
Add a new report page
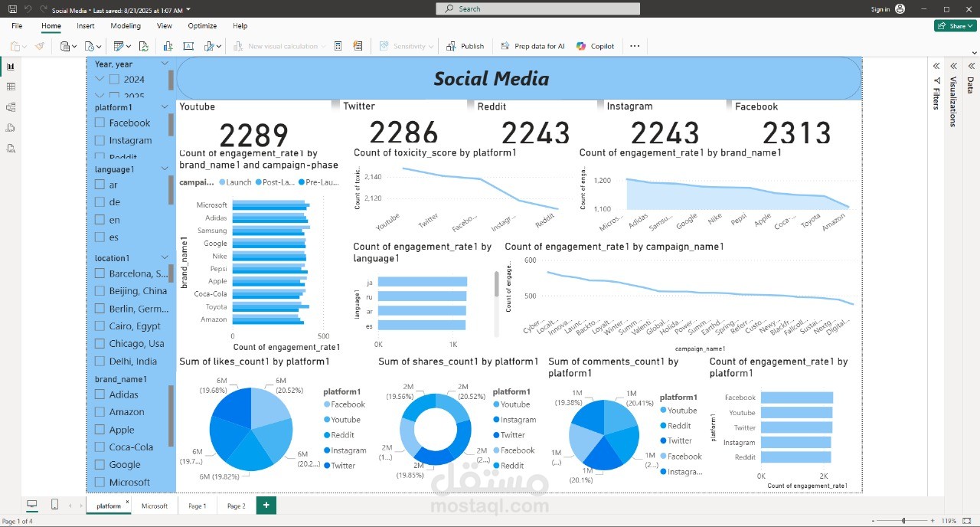pyautogui.click(x=266, y=506)
